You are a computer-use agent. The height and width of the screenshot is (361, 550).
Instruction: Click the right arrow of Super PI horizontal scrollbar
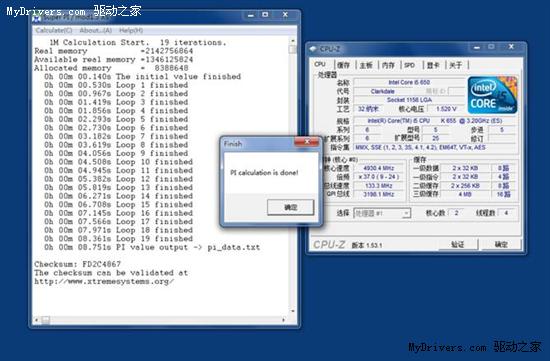pos(284,320)
